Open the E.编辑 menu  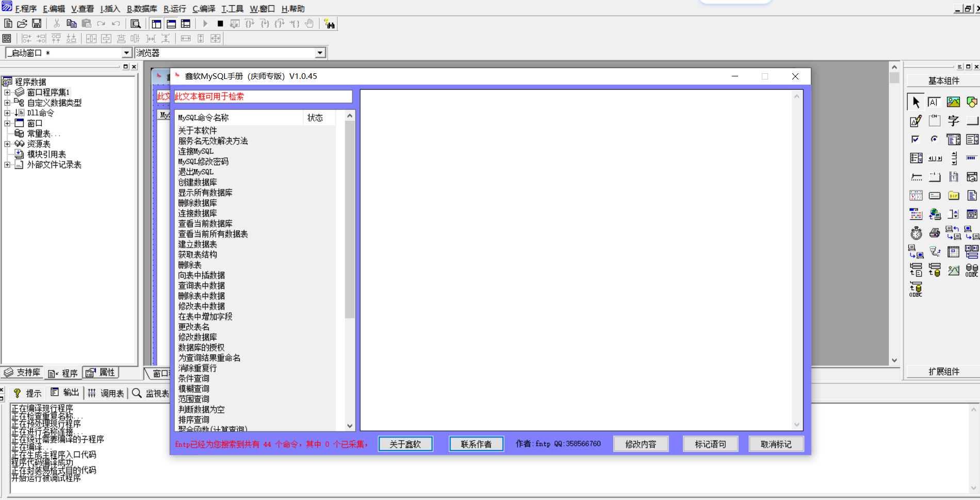(54, 9)
